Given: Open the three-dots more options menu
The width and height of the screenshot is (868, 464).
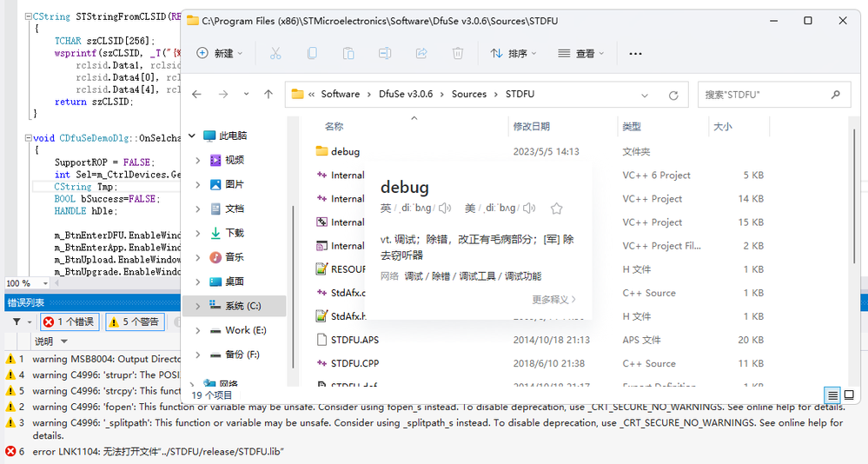Looking at the screenshot, I should [635, 54].
